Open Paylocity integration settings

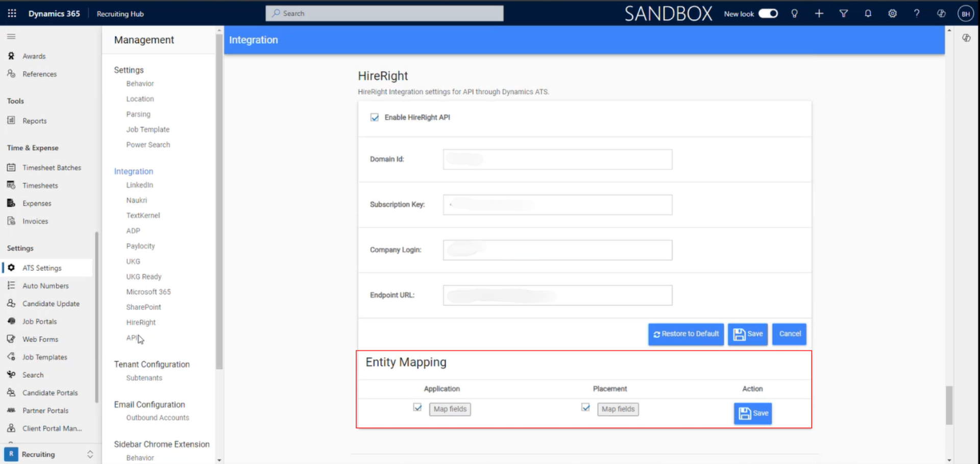(140, 246)
